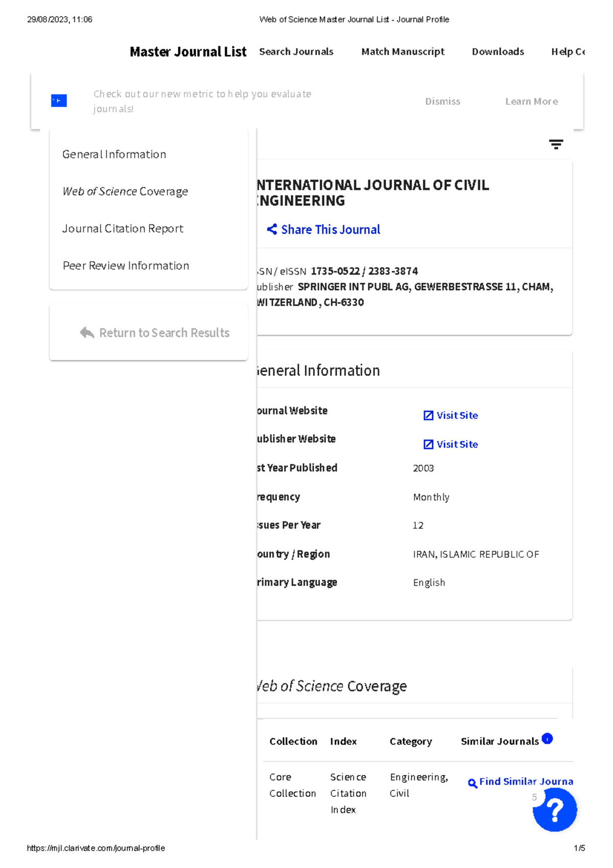The width and height of the screenshot is (613, 868).
Task: Click the Country / Region field label
Action: click(x=293, y=554)
